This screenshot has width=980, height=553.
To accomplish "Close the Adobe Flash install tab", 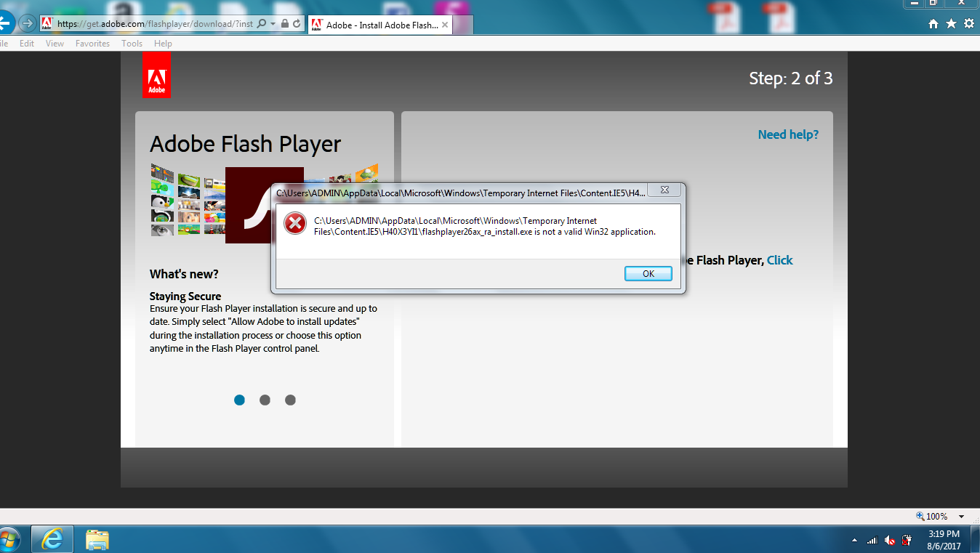I will (445, 25).
